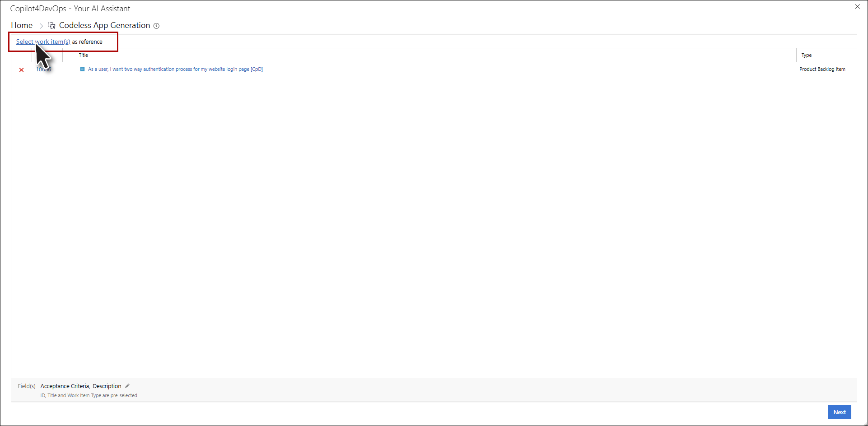Go to the Home breadcrumb
Viewport: 868px width, 426px height.
pyautogui.click(x=22, y=25)
